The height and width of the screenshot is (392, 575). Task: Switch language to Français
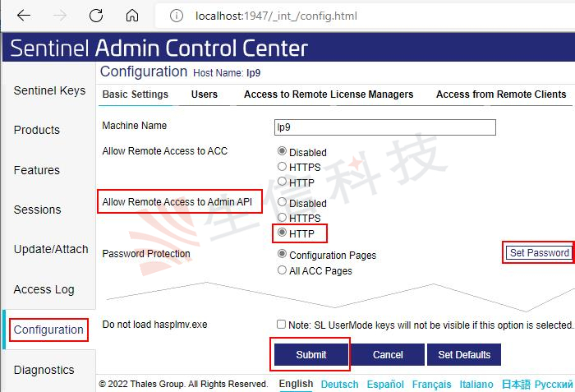coord(431,385)
